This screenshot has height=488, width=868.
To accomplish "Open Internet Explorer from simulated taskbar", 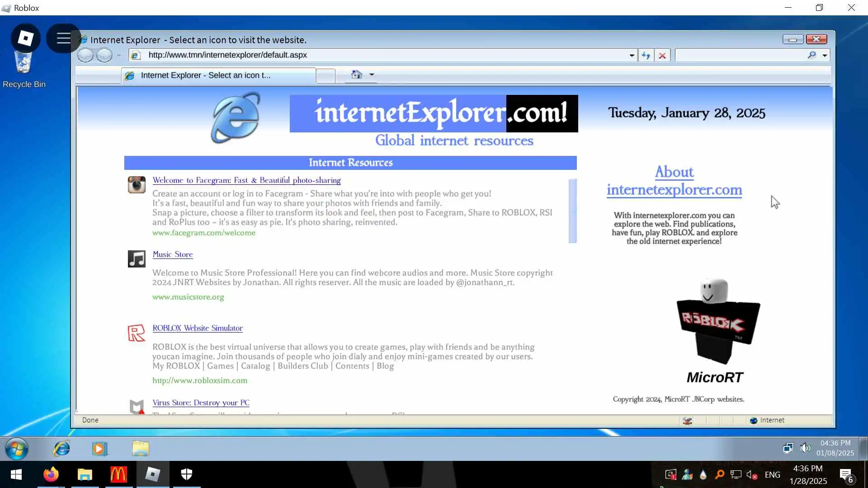I will click(61, 448).
